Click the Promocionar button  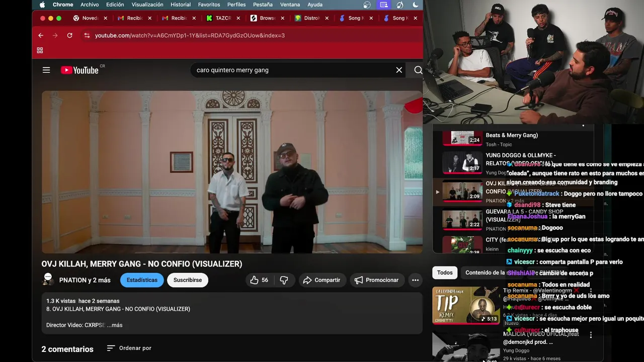click(376, 280)
